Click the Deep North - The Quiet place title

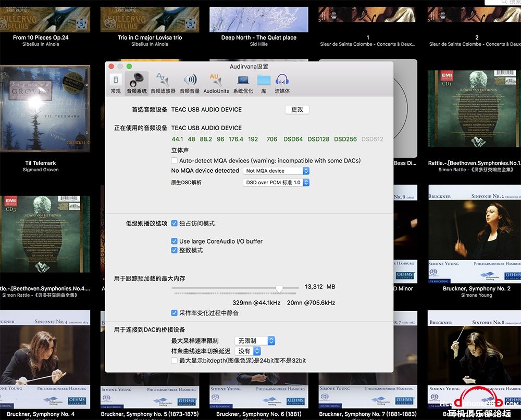tap(259, 37)
